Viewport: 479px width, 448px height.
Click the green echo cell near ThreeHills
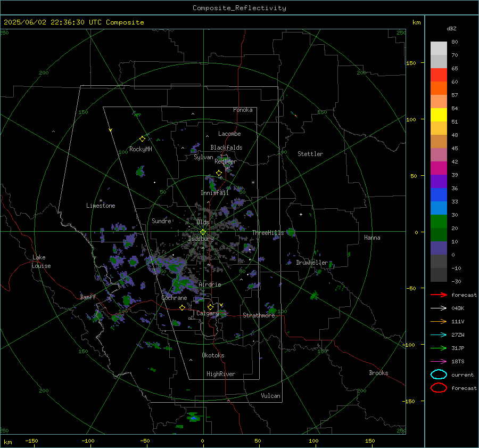point(291,232)
